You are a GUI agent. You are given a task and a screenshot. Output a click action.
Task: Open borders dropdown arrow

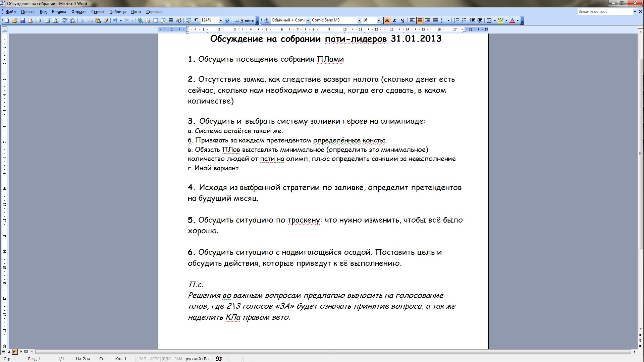pos(495,20)
